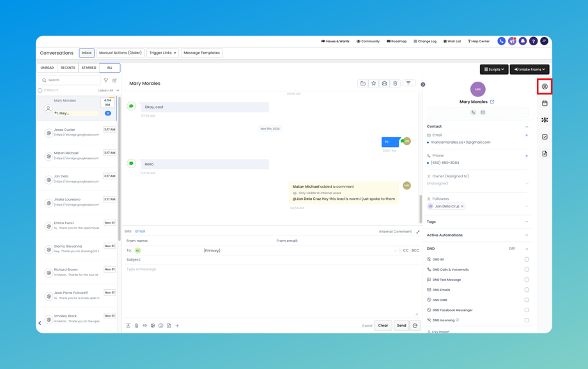Enable DND Emails checkbox

[x=527, y=290]
